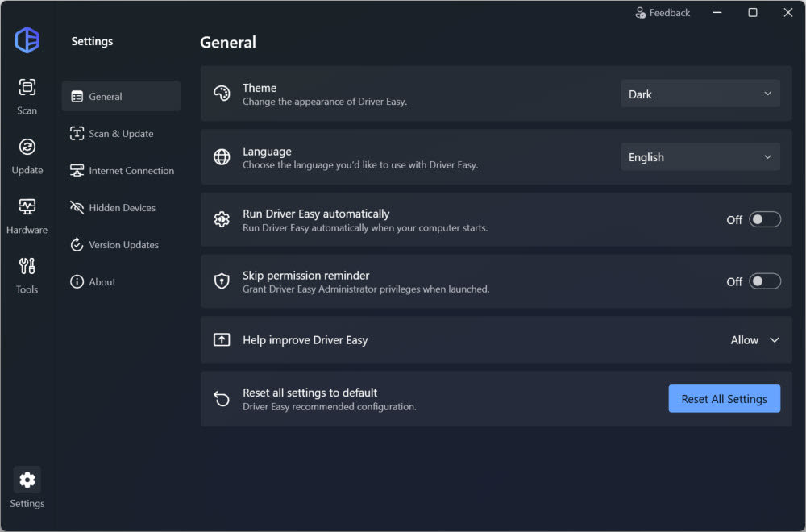806x532 pixels.
Task: Select Scan & Update settings tab
Action: tap(121, 134)
